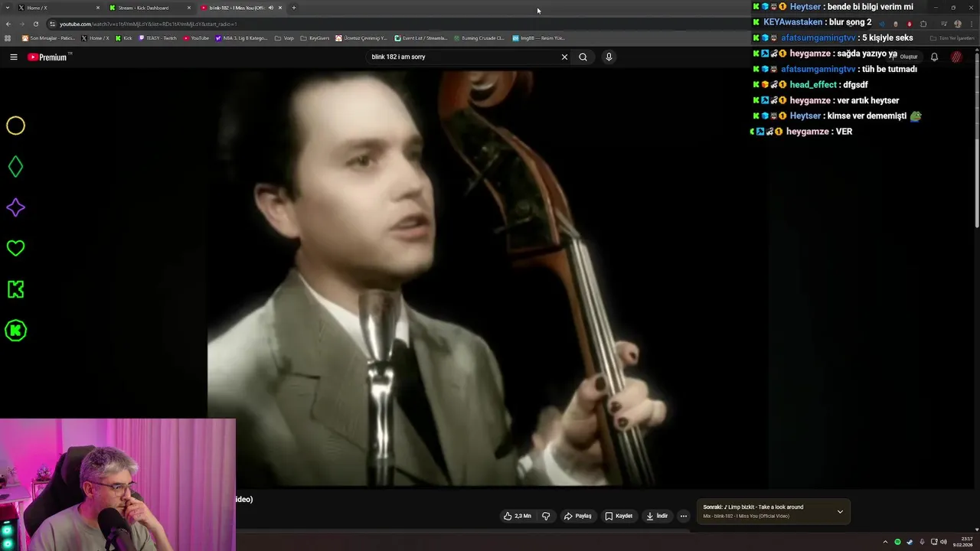
Task: Open Spotify from system tray
Action: tap(898, 542)
